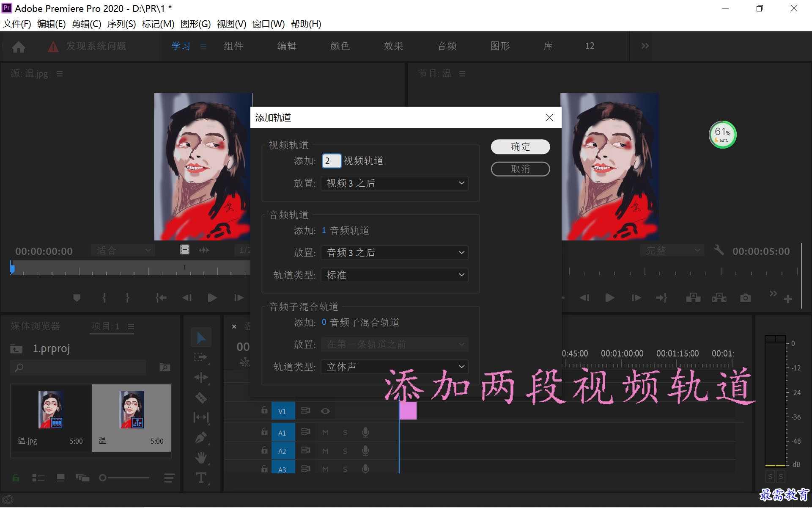
Task: Open the Source monitor zoom dropdown 适合
Action: pos(123,251)
